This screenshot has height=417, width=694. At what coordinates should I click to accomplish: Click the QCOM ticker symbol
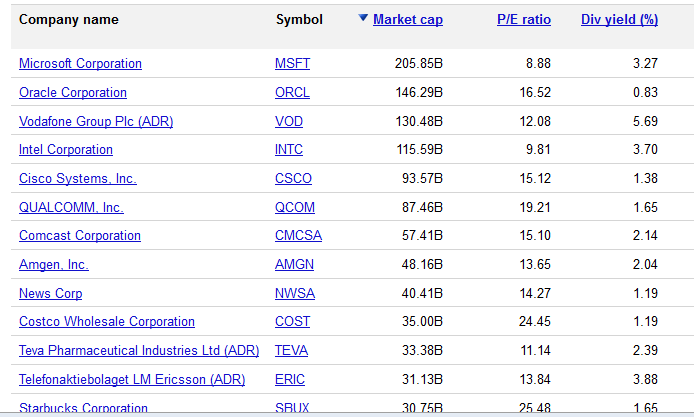pyautogui.click(x=295, y=207)
